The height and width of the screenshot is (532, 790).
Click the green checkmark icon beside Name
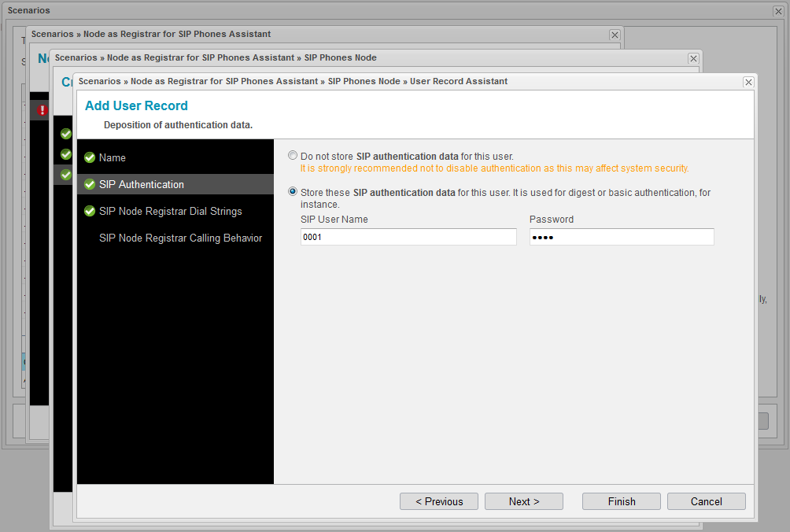click(x=90, y=157)
